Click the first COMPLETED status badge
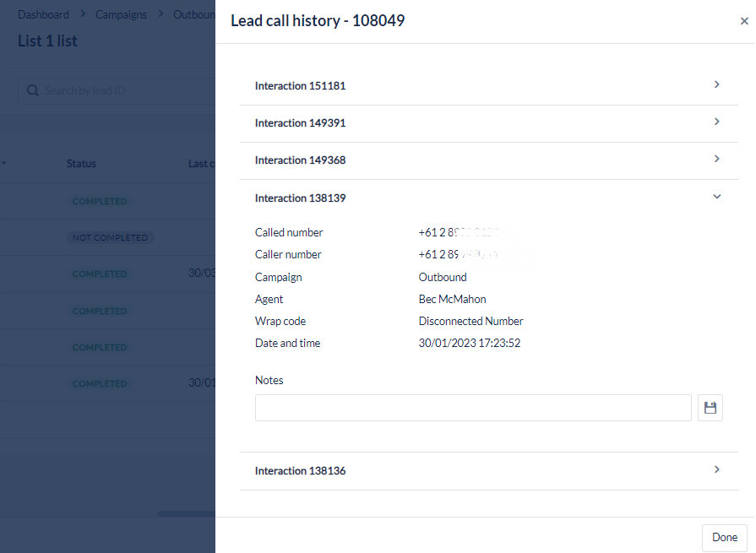The width and height of the screenshot is (756, 553). 100,202
